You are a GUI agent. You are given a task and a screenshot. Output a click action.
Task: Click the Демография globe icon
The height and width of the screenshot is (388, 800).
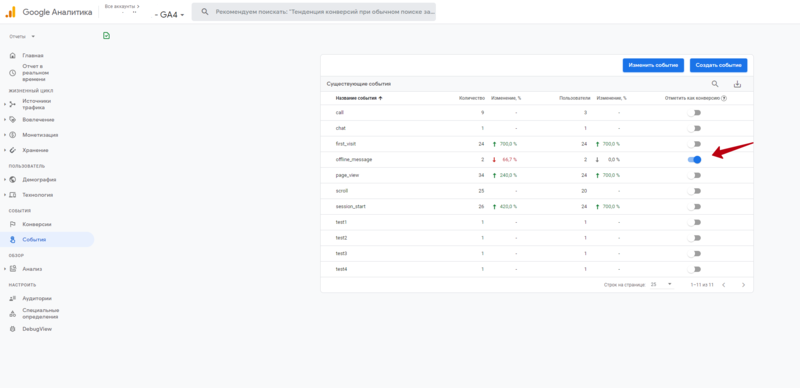pos(13,180)
